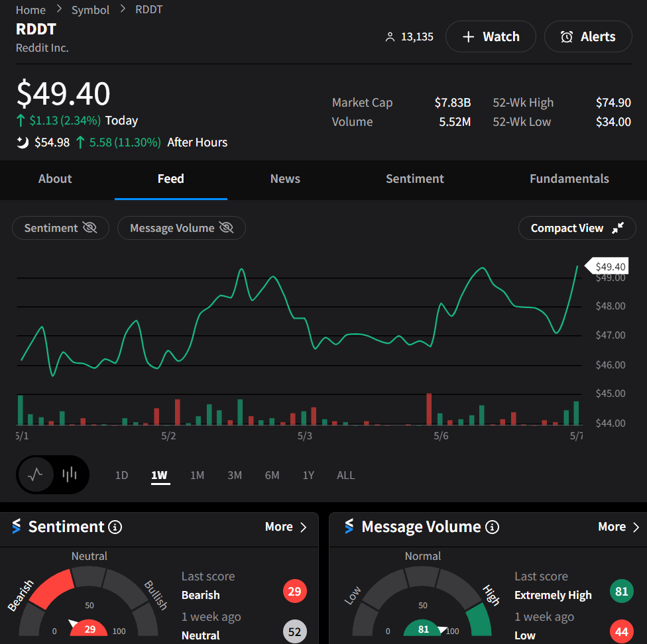
Task: Click the red 44 Low score badge
Action: point(621,631)
